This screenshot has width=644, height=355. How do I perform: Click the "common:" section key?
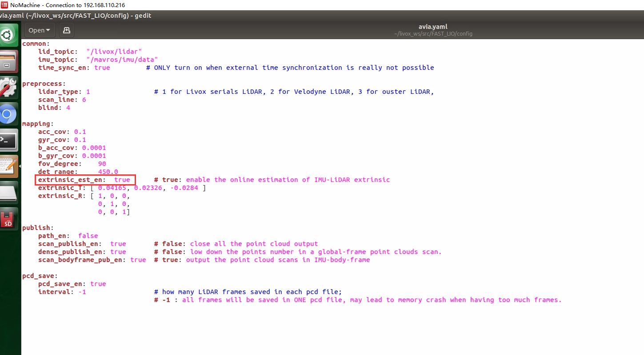pos(36,44)
